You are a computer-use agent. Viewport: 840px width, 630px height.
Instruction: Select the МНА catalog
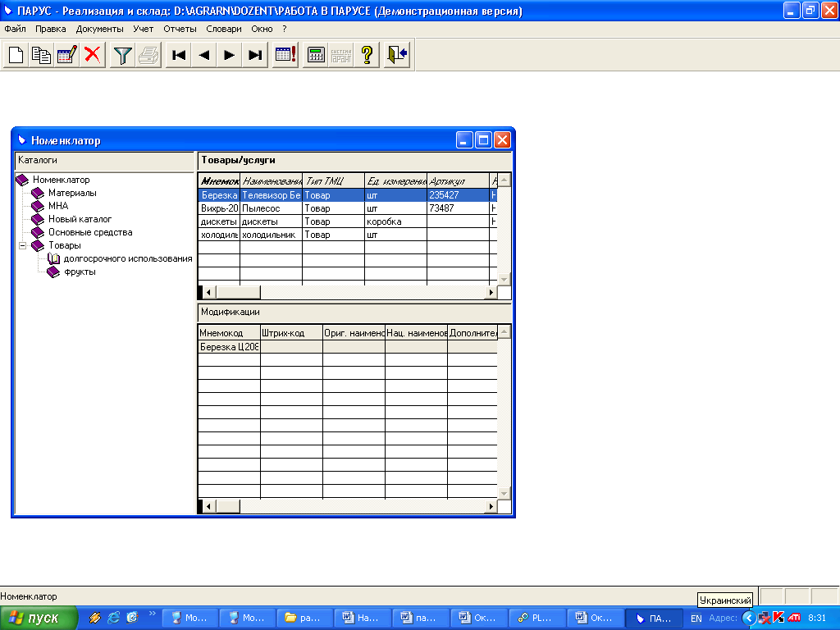[58, 206]
